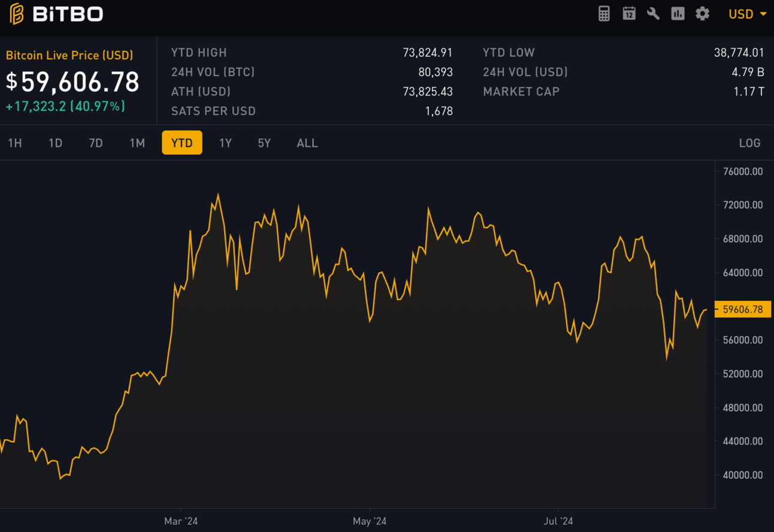Switch to the 1D time range

click(x=56, y=143)
